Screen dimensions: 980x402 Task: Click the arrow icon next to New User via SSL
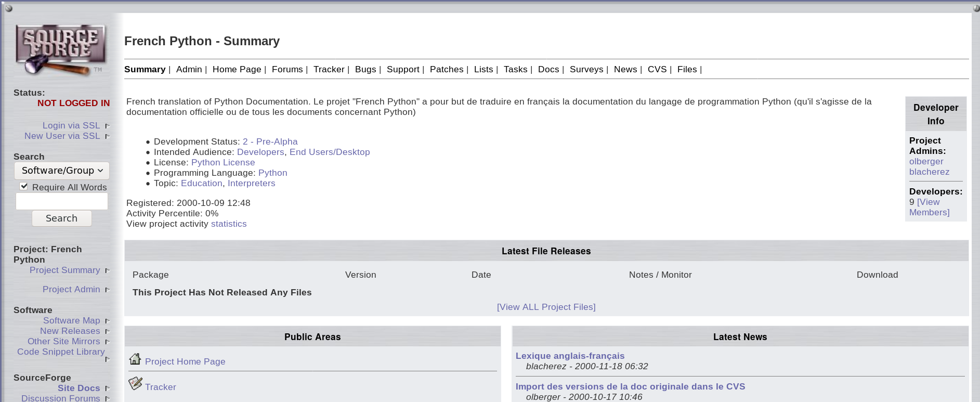click(107, 136)
